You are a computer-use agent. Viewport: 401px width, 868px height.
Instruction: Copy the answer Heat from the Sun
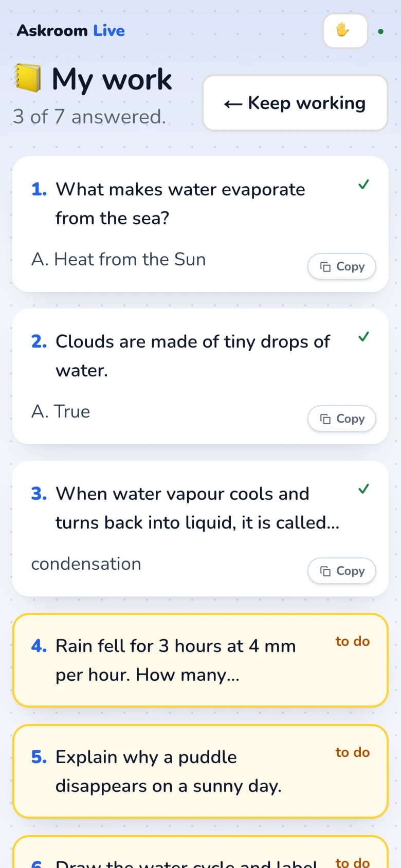tap(342, 266)
